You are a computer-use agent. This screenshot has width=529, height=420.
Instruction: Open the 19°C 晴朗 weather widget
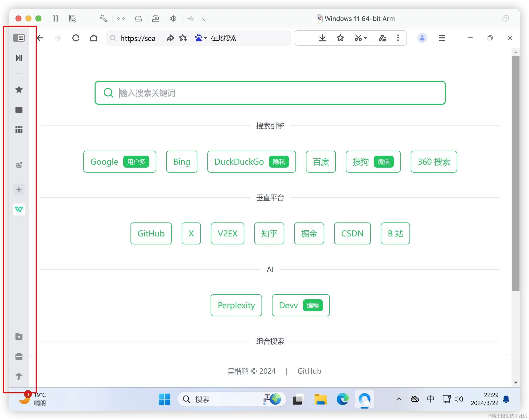click(32, 399)
